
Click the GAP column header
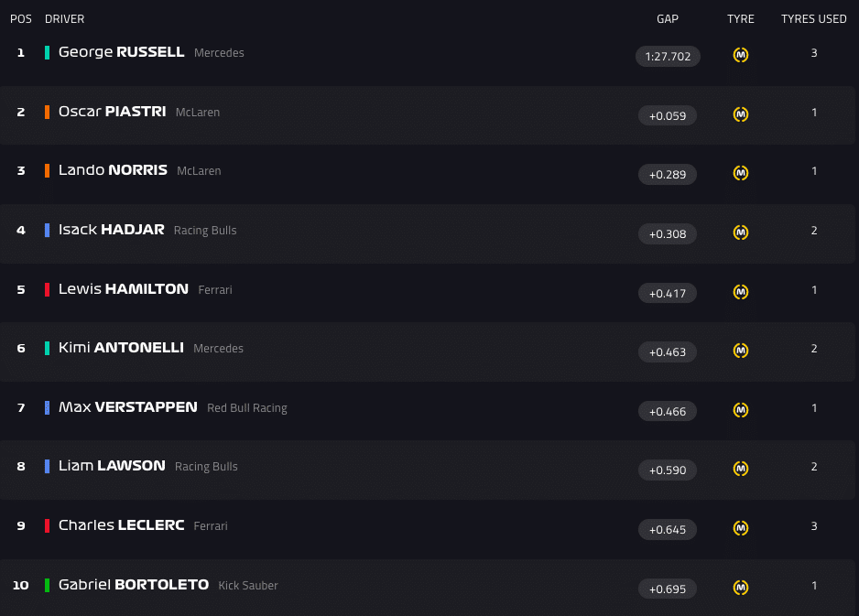[668, 19]
